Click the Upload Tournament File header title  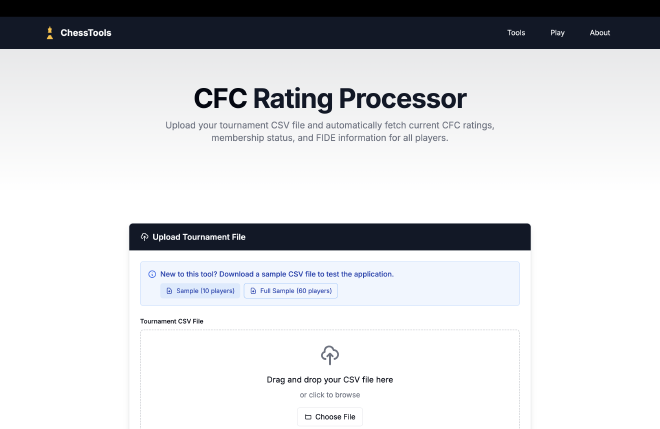[199, 237]
